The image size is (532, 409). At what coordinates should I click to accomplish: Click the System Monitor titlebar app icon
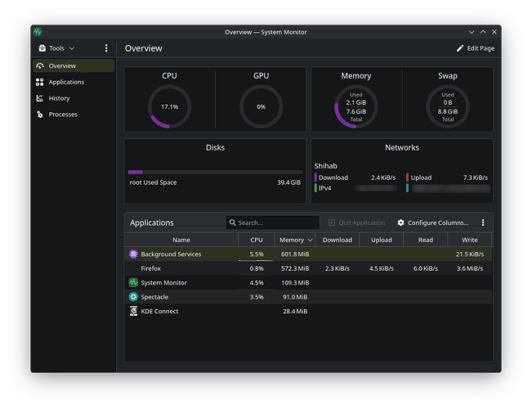tap(38, 32)
